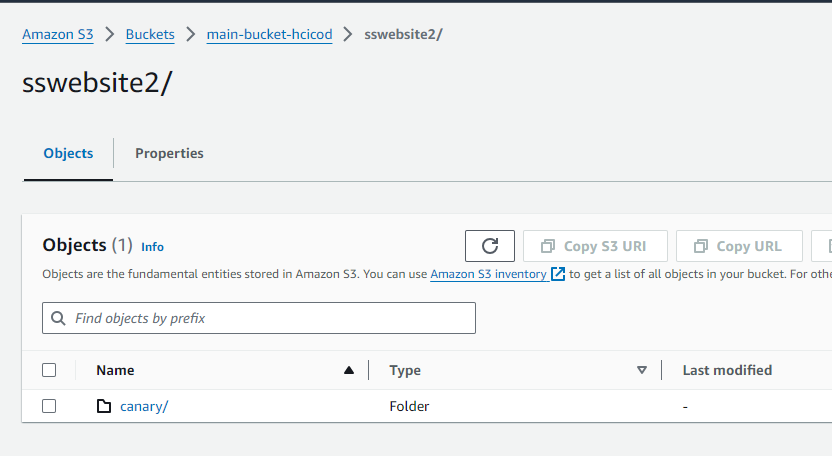Click the Last modified column header
Screen dimensions: 832x456
[x=727, y=370]
